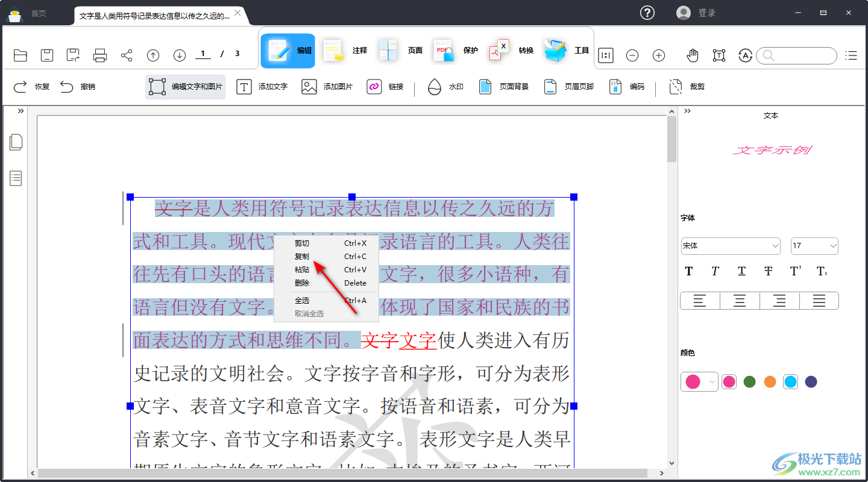The image size is (868, 482).
Task: Click 登录 to sign in
Action: 706,13
